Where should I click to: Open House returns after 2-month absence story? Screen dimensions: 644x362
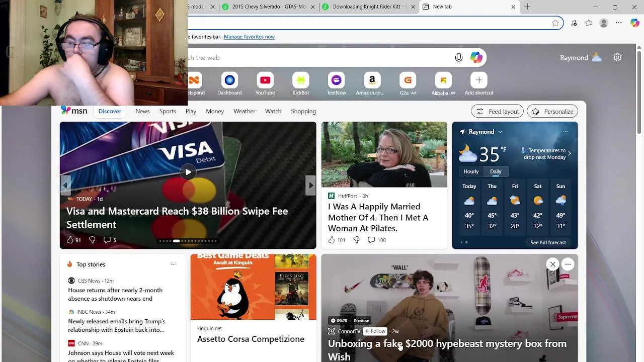115,294
